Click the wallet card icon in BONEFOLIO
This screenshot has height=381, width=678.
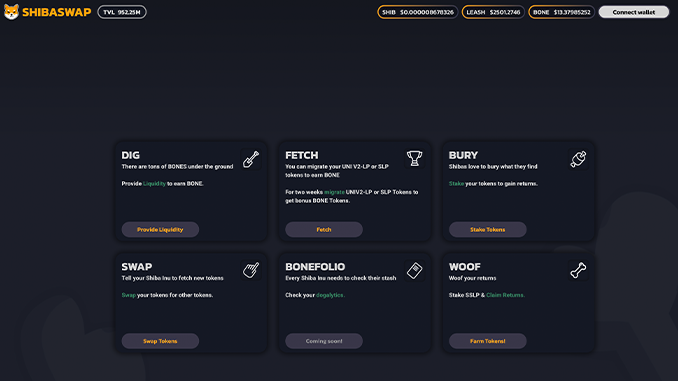point(414,270)
